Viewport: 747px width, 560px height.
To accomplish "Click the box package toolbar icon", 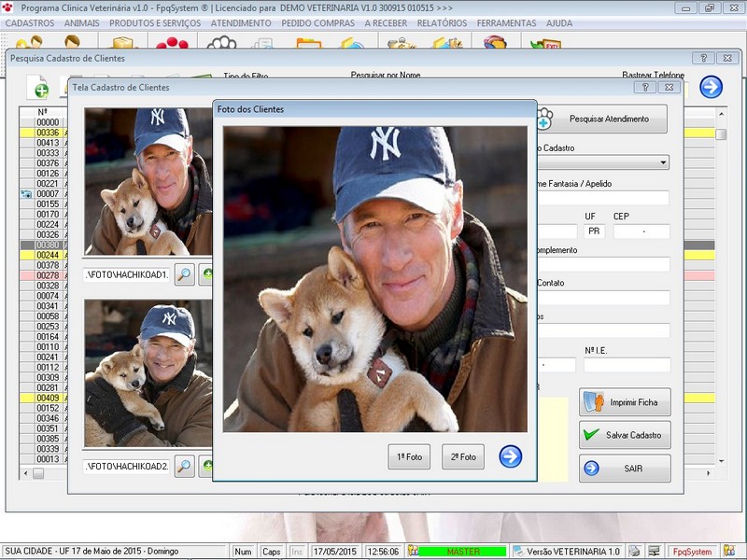I will (123, 42).
